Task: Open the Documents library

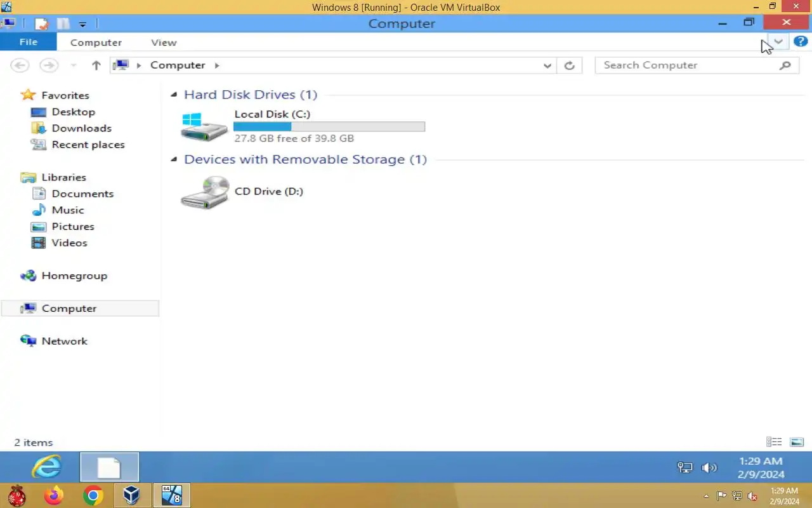Action: [x=82, y=194]
